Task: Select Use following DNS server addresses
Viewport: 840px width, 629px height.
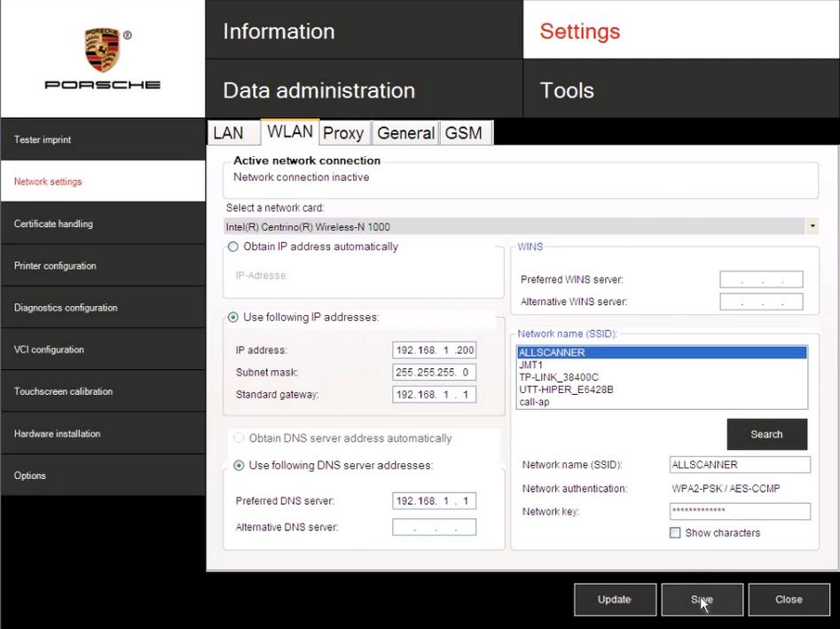Action: coord(239,466)
